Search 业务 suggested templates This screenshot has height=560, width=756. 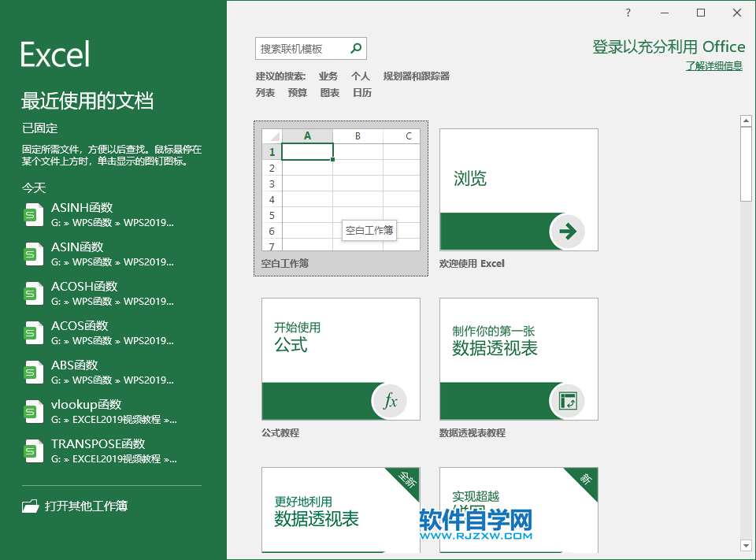328,76
